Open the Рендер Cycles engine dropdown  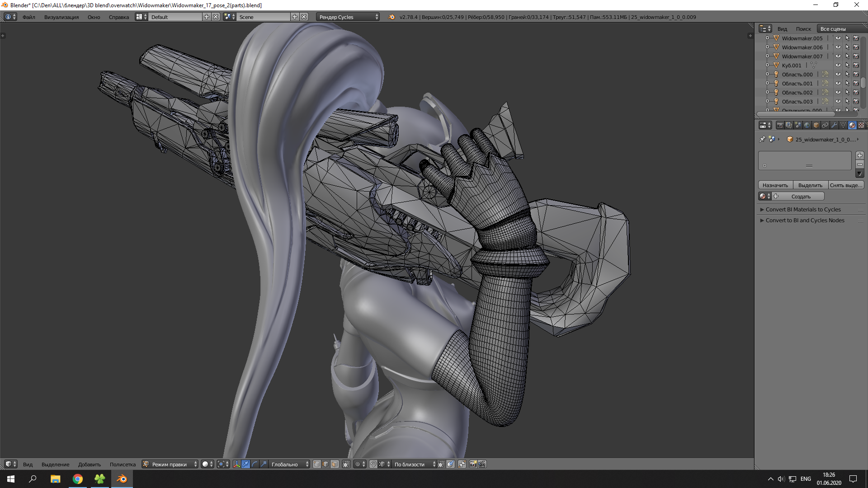click(348, 17)
